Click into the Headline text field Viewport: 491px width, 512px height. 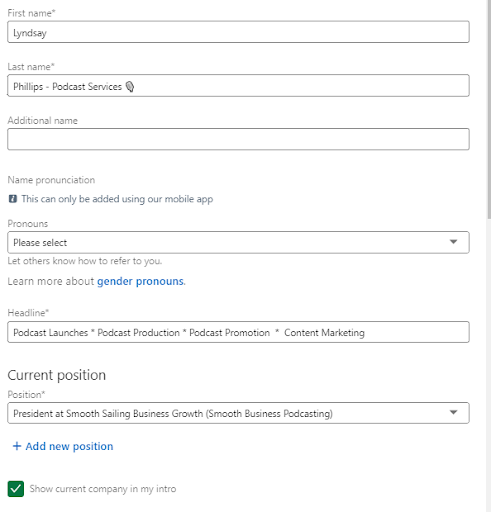click(x=238, y=332)
